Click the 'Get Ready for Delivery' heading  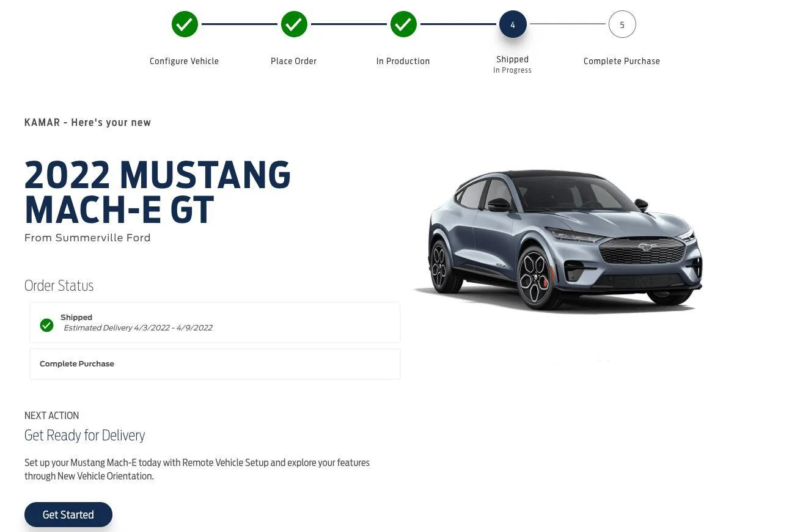(x=84, y=435)
